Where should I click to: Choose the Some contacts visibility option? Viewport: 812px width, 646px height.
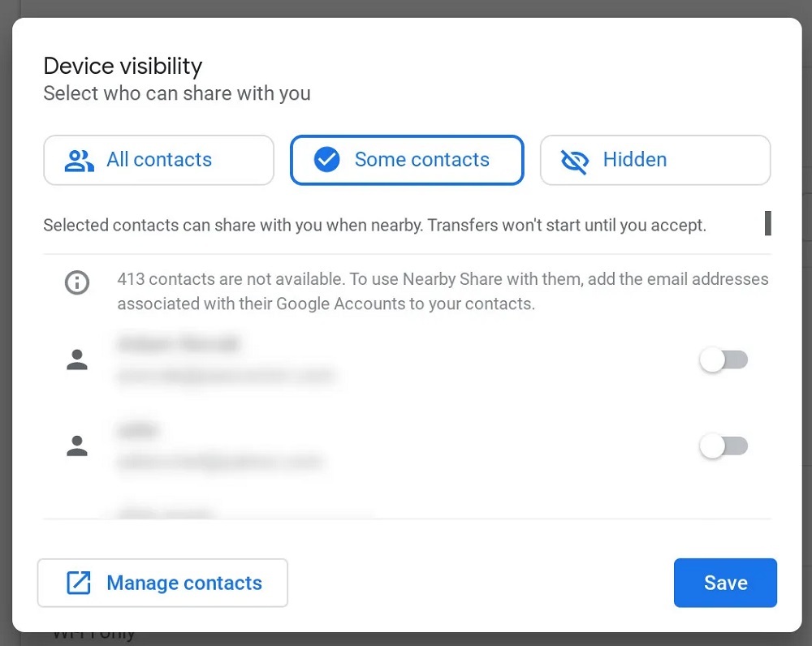pyautogui.click(x=407, y=160)
